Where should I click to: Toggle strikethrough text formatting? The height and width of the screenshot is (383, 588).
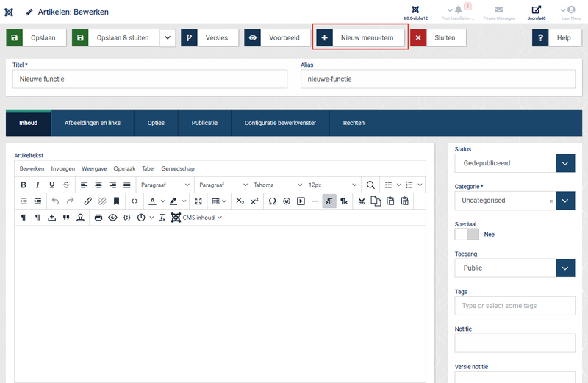click(66, 185)
